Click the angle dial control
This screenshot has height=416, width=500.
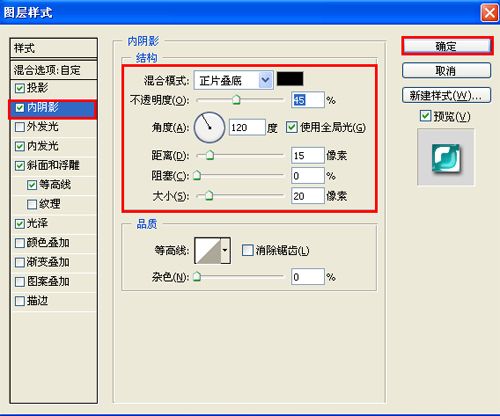tap(209, 128)
